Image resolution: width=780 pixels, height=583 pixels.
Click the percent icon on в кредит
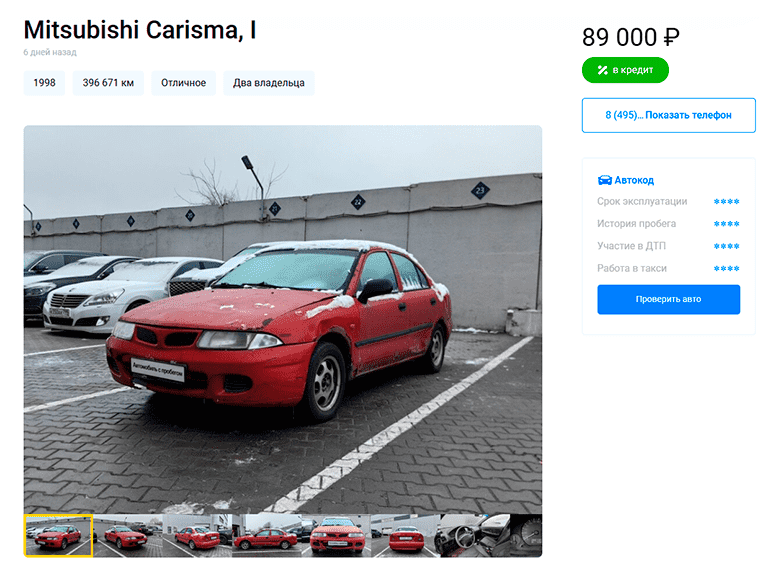[x=602, y=70]
